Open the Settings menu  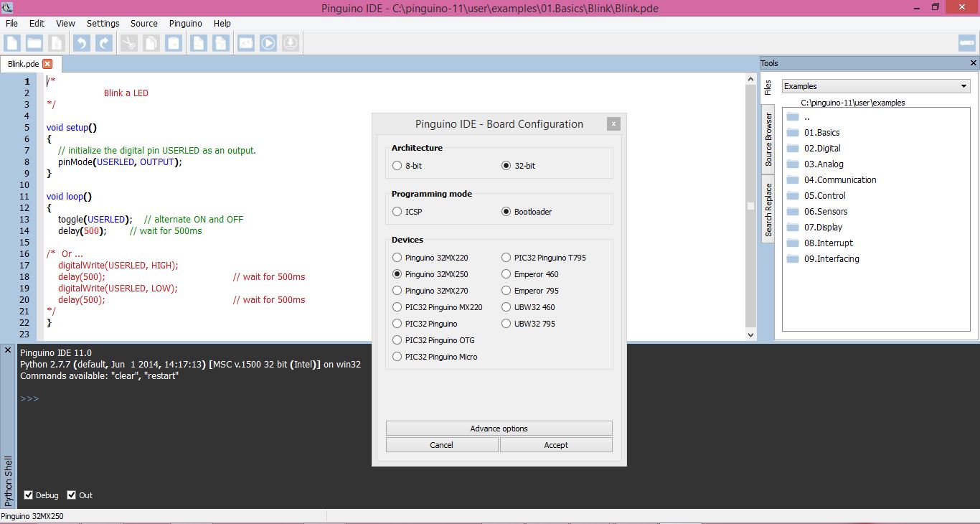pyautogui.click(x=103, y=24)
